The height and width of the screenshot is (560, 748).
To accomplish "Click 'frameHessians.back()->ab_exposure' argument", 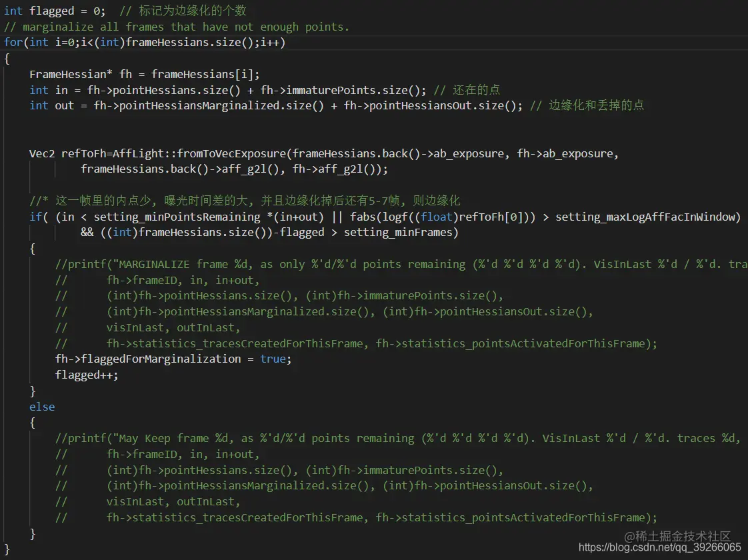I will (398, 153).
